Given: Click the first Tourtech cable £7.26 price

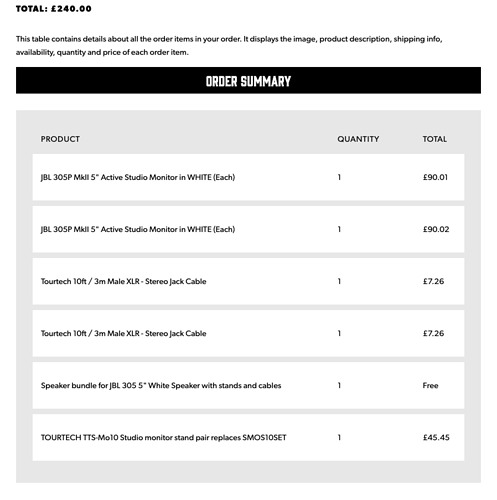Looking at the screenshot, I should (433, 281).
